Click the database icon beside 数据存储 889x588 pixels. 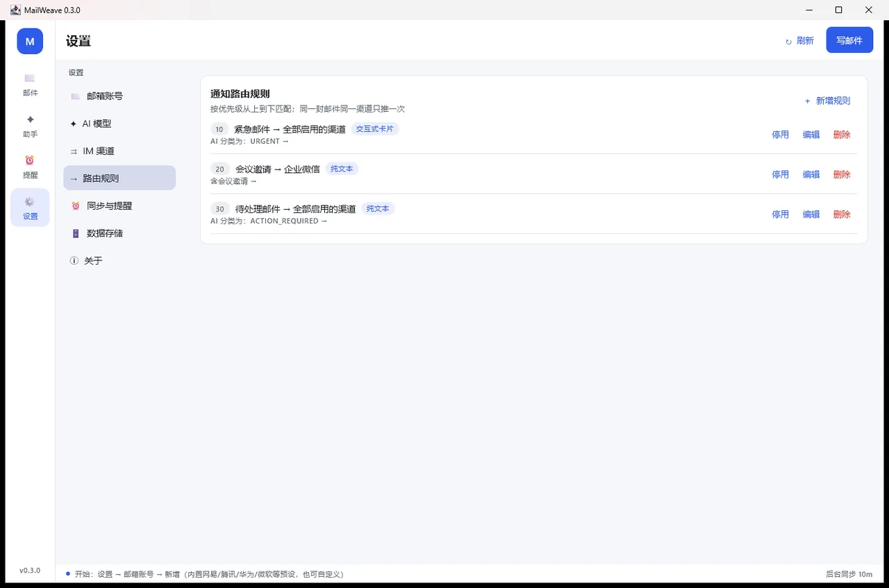pos(75,233)
